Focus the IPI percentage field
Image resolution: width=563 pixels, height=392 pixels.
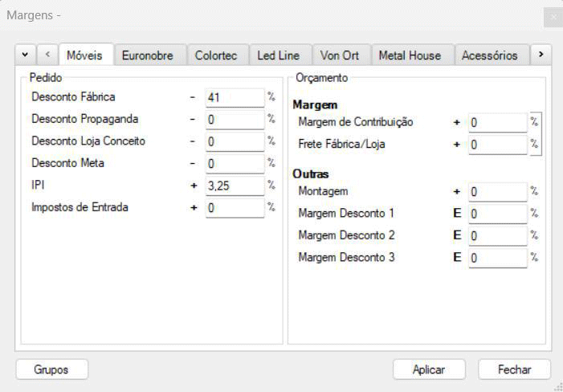click(x=234, y=186)
